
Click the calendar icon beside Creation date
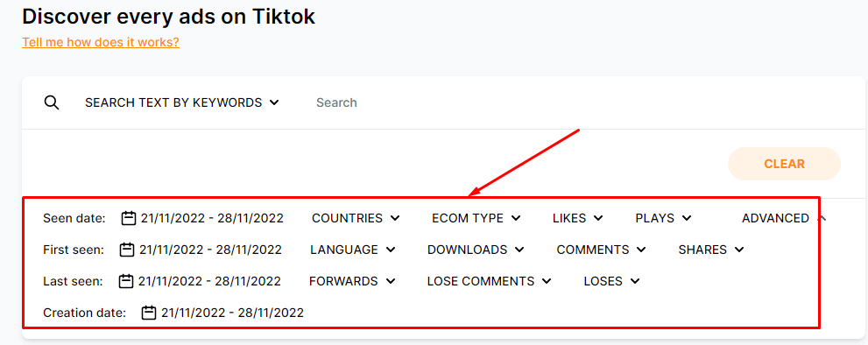pos(149,313)
